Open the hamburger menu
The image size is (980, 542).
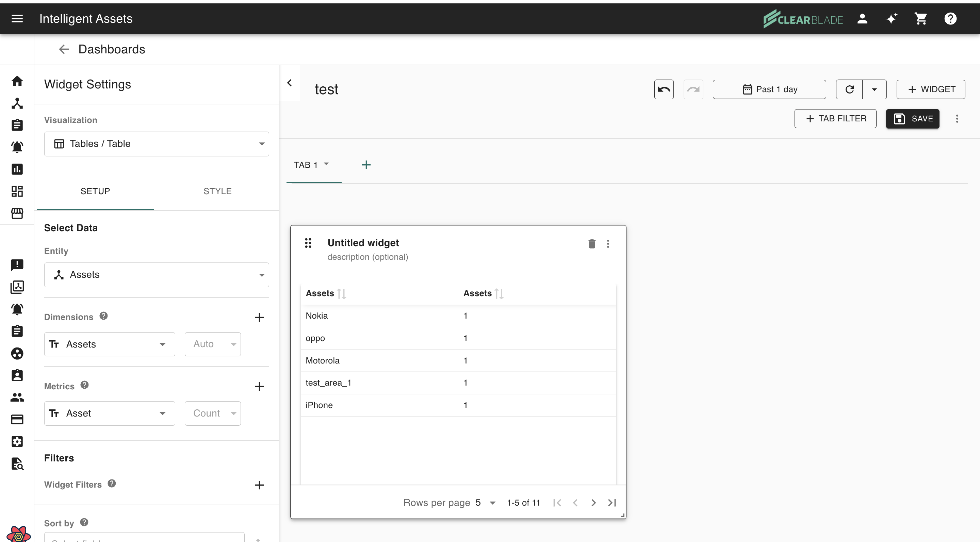click(x=17, y=19)
